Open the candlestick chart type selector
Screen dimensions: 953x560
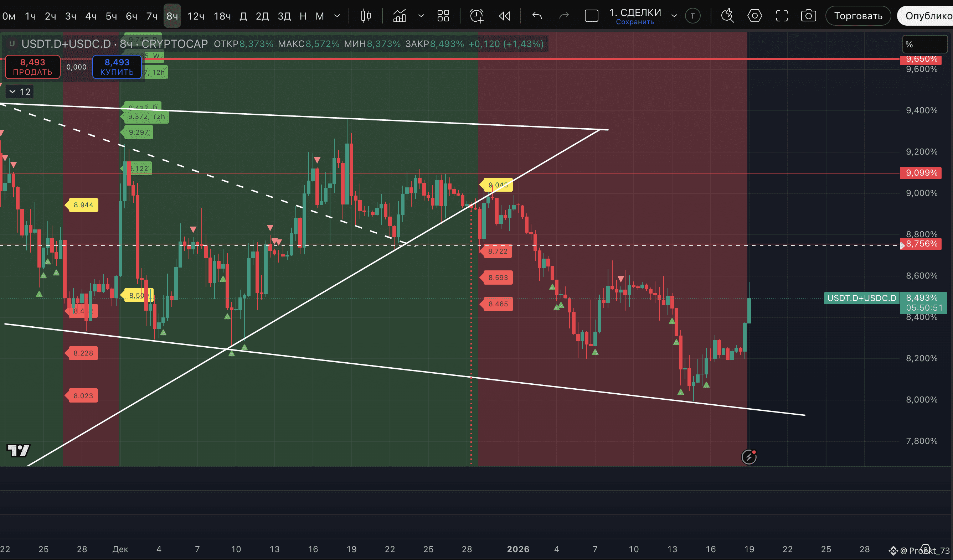coord(366,16)
